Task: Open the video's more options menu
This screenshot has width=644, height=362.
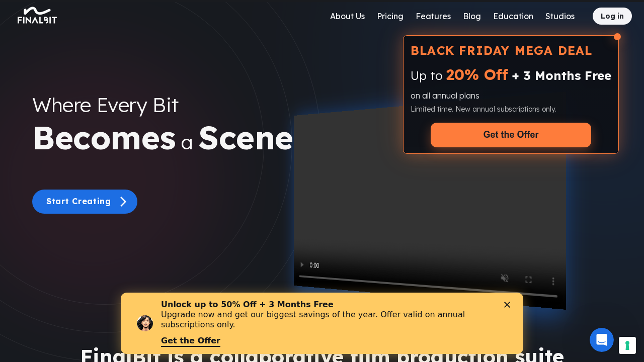Action: [553, 282]
